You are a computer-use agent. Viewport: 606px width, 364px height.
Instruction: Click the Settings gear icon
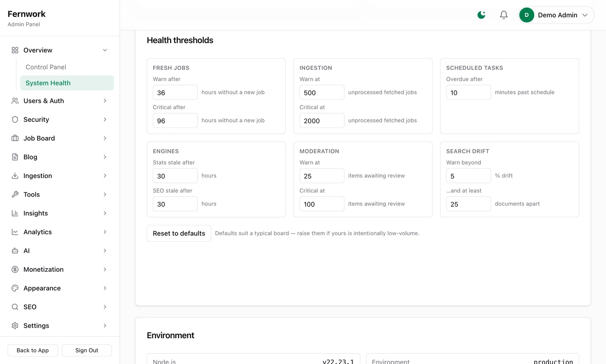pos(15,326)
